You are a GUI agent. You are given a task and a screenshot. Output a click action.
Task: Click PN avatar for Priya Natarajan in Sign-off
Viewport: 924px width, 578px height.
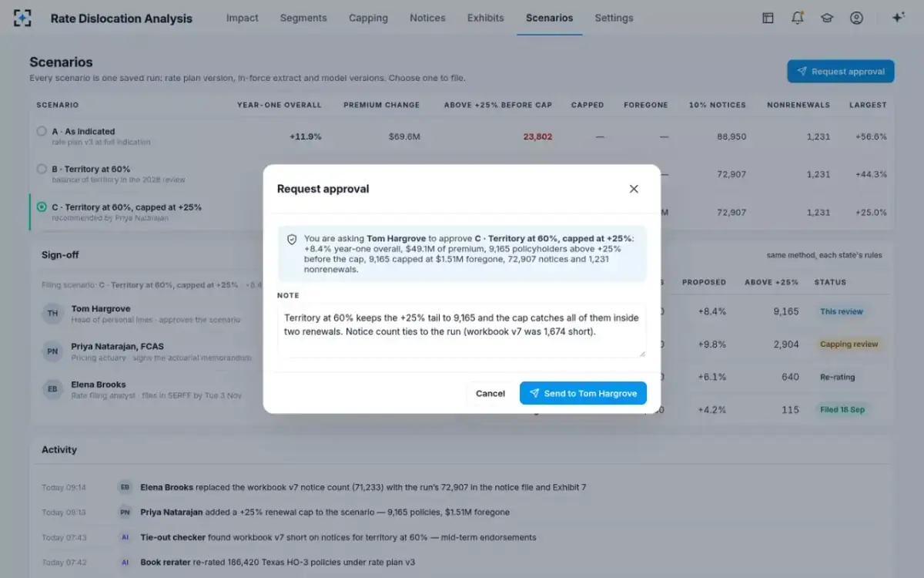point(52,351)
